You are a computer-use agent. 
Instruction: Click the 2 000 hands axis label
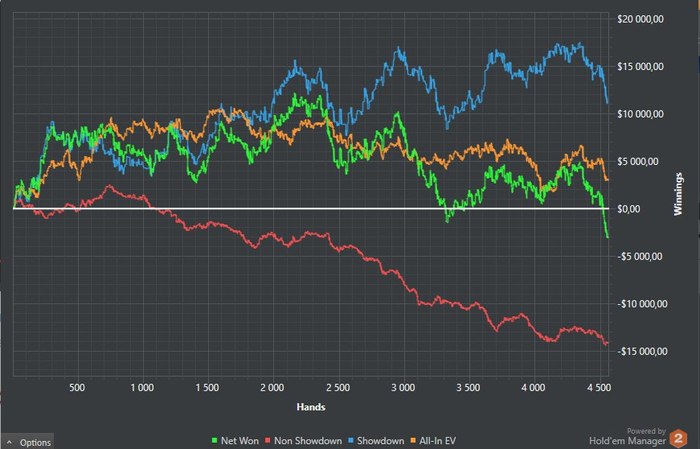272,387
